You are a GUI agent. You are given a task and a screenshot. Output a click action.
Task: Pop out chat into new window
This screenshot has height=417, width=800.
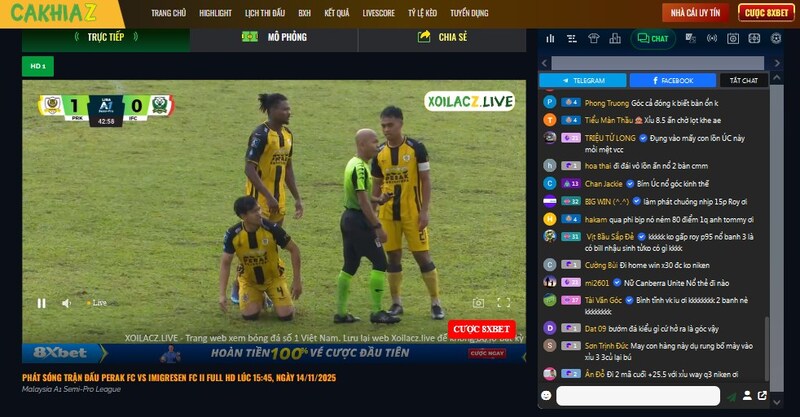tap(763, 397)
